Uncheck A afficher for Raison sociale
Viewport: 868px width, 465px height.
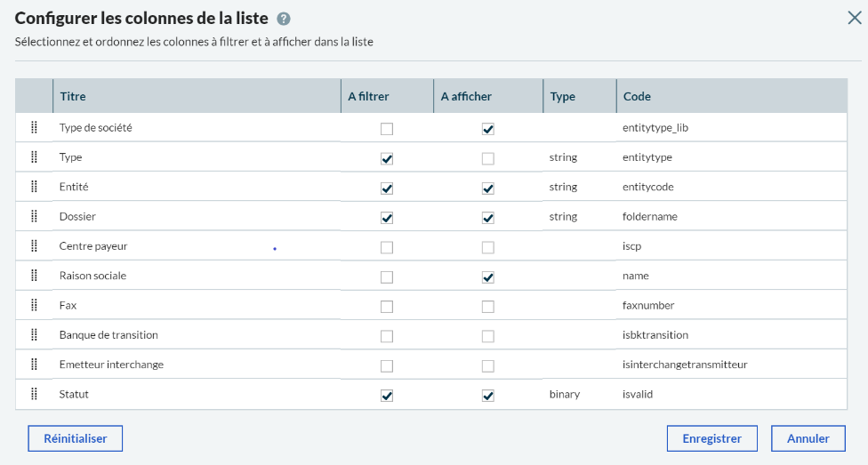[487, 277]
